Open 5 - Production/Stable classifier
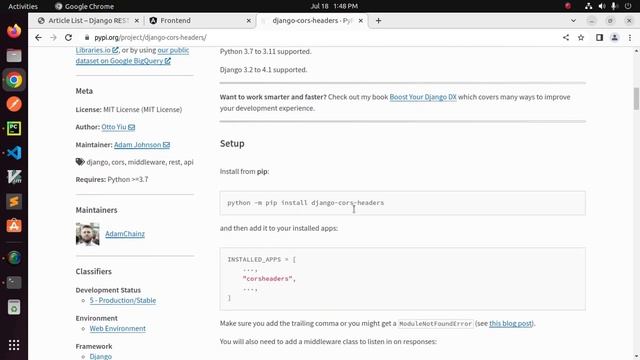The width and height of the screenshot is (640, 360). (123, 300)
